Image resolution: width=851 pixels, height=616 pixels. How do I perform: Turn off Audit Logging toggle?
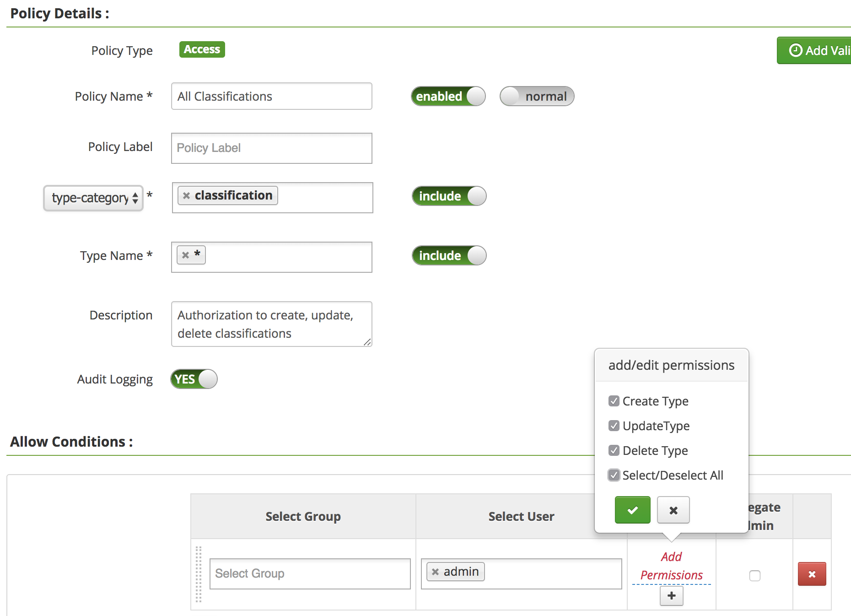(194, 379)
